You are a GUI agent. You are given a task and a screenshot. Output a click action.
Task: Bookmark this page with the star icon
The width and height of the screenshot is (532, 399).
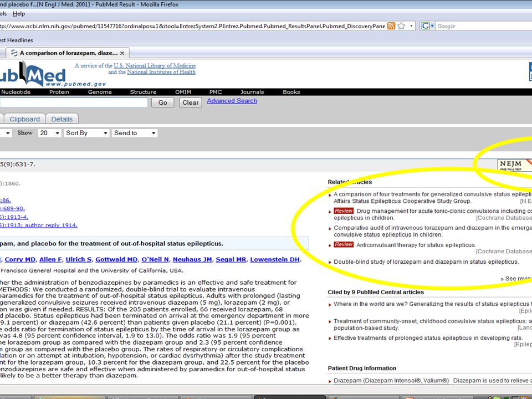pyautogui.click(x=401, y=26)
